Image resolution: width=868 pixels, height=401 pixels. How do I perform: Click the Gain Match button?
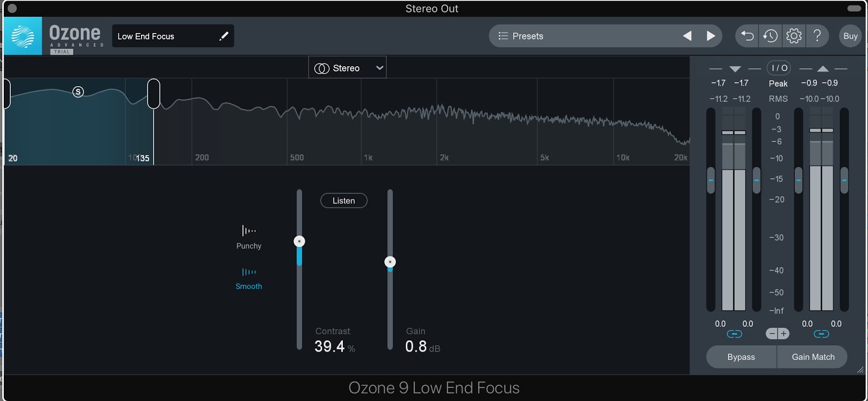[813, 357]
